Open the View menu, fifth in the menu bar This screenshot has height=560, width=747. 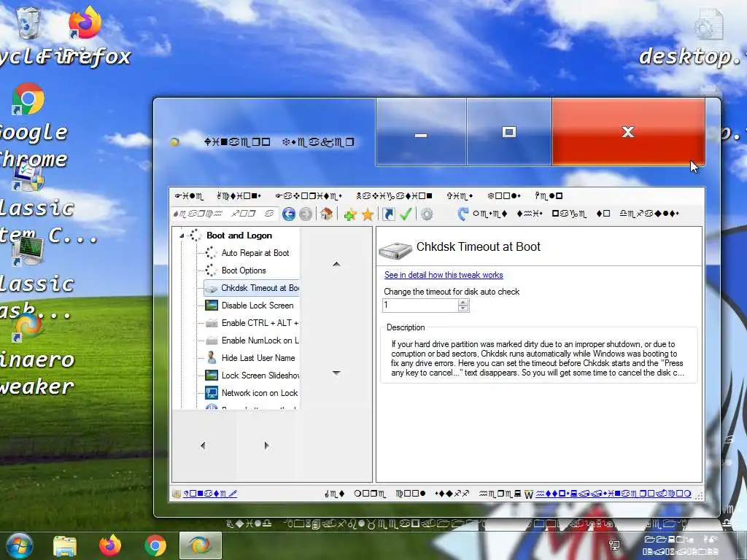(460, 195)
